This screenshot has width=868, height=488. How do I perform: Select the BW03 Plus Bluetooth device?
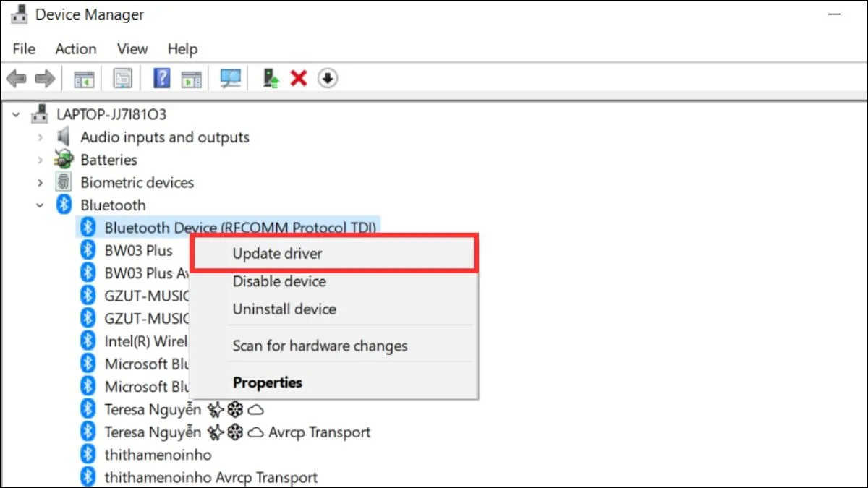click(x=138, y=251)
